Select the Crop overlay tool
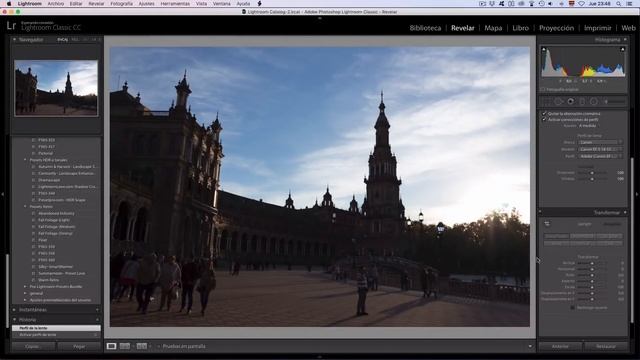Image resolution: width=640 pixels, height=360 pixels. 547,101
